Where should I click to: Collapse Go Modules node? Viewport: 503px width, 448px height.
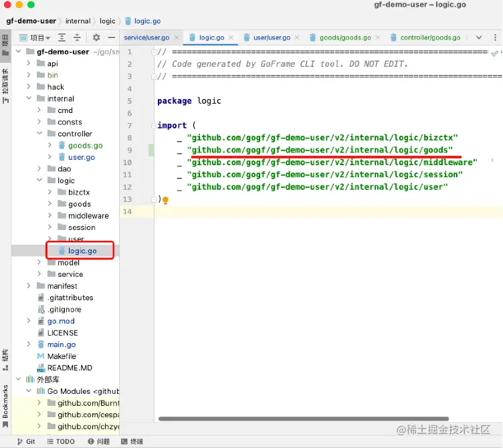[x=29, y=391]
